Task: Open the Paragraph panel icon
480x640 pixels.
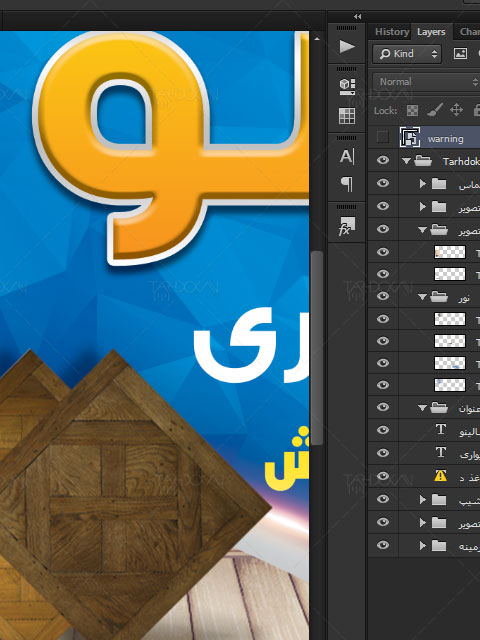Action: coord(347,184)
